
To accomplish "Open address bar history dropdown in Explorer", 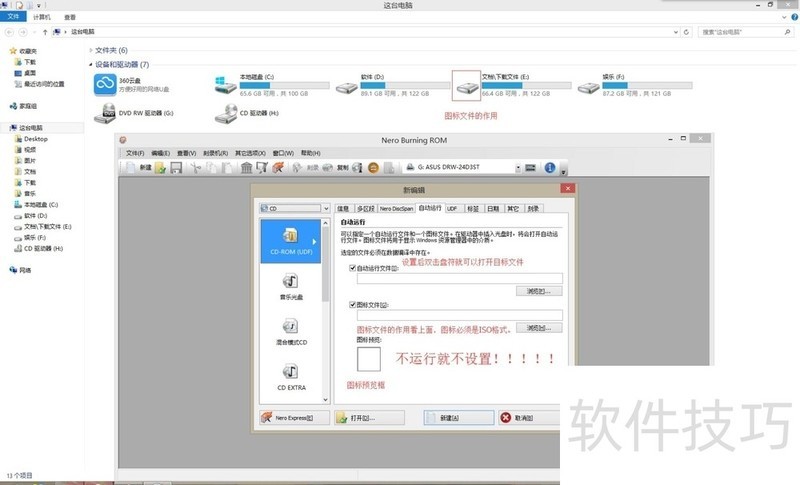I will [x=676, y=32].
